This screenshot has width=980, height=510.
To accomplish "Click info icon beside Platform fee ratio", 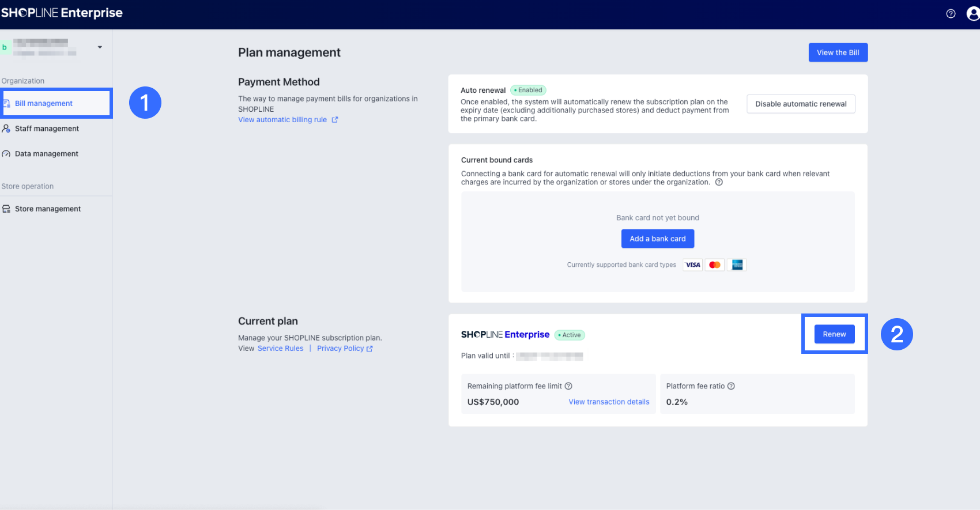I will 731,386.
